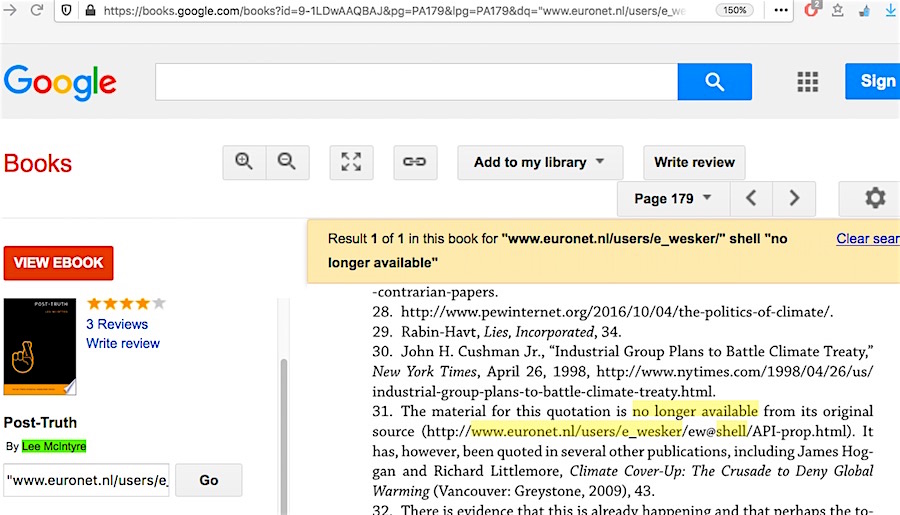Open the link to this page

(x=414, y=162)
